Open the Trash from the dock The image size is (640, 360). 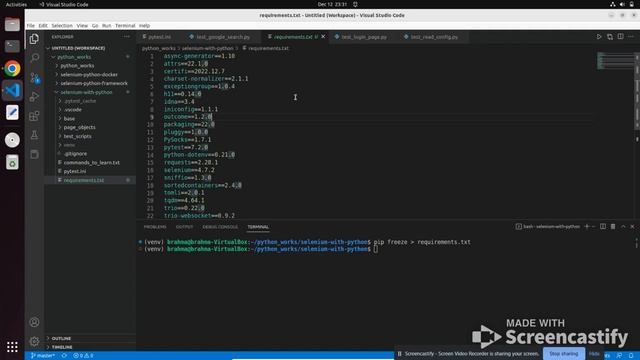pos(12,162)
